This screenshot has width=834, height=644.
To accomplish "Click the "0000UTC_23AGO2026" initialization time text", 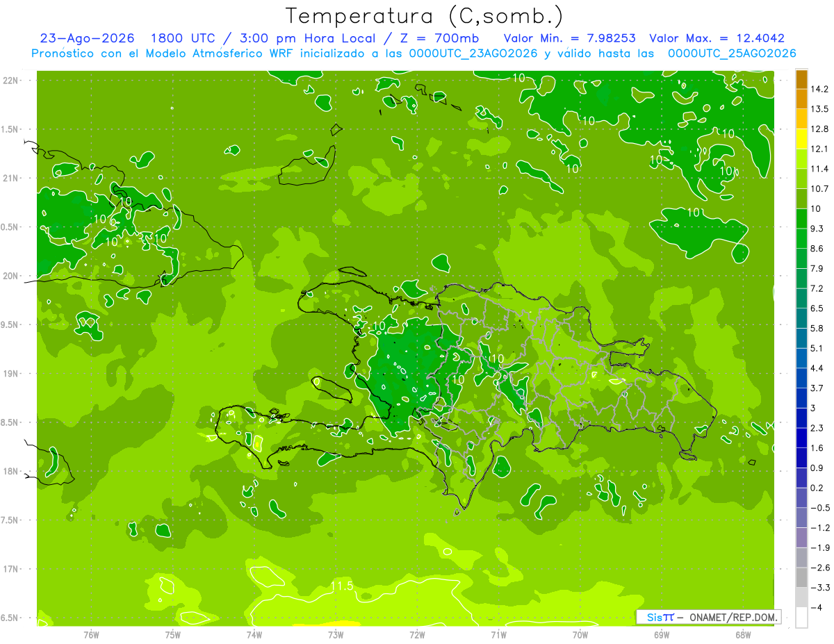I will 474,53.
